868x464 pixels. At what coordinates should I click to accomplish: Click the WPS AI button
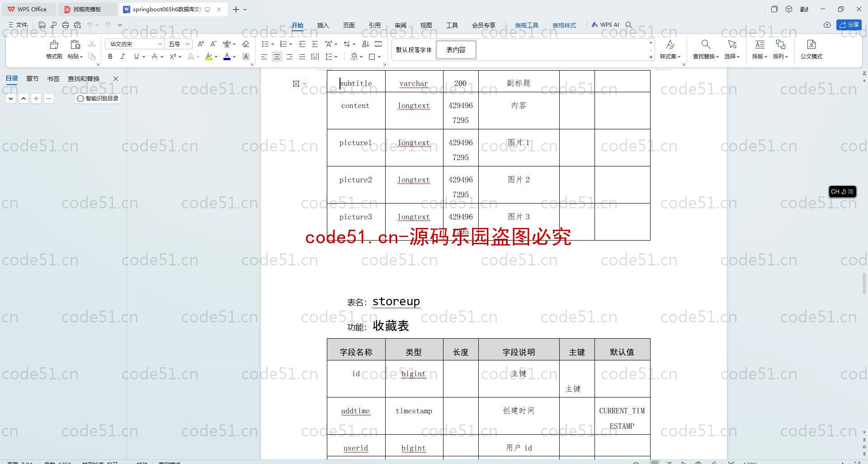point(605,25)
